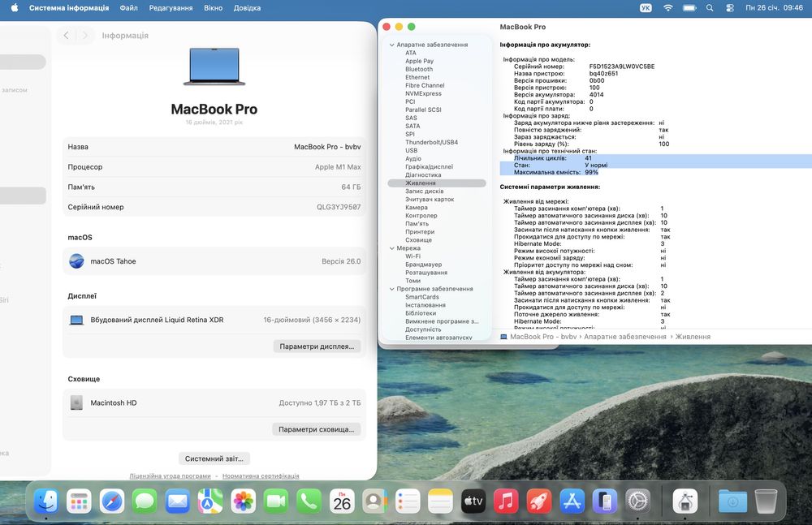Viewport: 812px width, 525px height.
Task: Select Сховище in hardware list
Action: [x=418, y=239]
